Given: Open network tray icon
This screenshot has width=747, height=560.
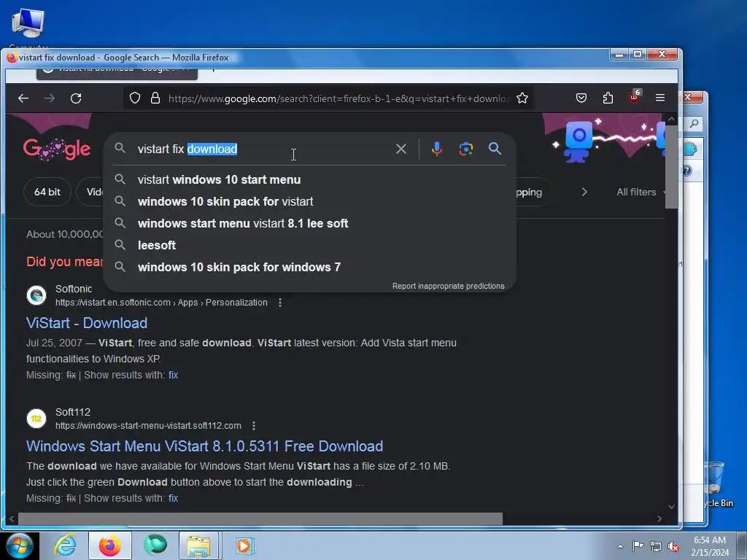Looking at the screenshot, I should coord(656,546).
